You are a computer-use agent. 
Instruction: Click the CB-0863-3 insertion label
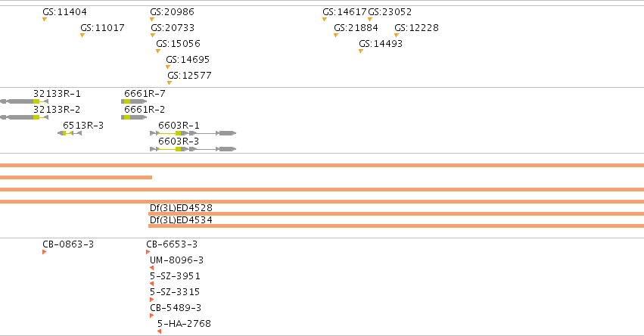68,244
